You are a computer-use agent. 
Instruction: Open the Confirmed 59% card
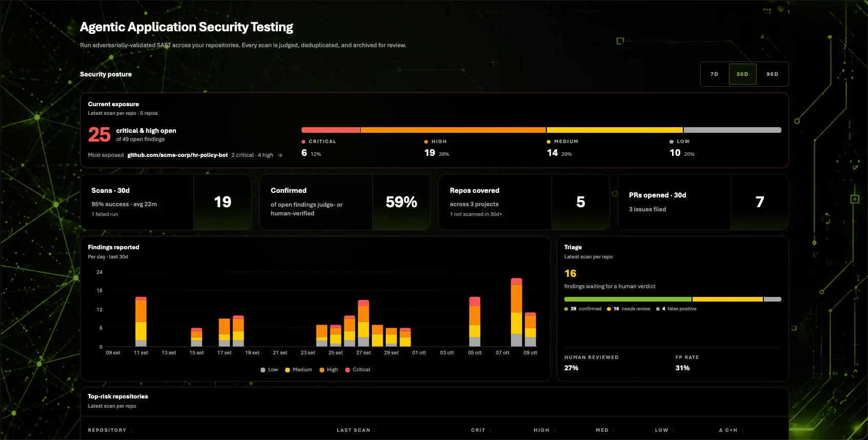(345, 202)
